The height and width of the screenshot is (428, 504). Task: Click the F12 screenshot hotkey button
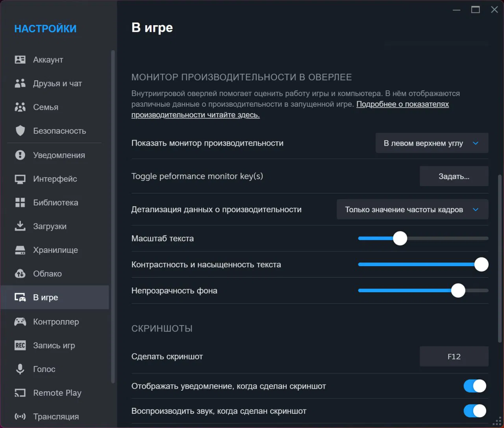click(x=454, y=357)
